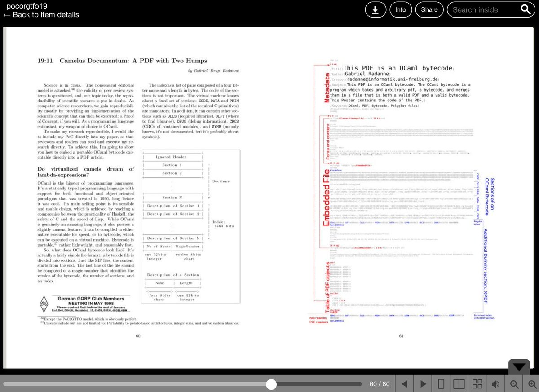Download the book with the download icon
This screenshot has height=392, width=539.
[376, 9]
